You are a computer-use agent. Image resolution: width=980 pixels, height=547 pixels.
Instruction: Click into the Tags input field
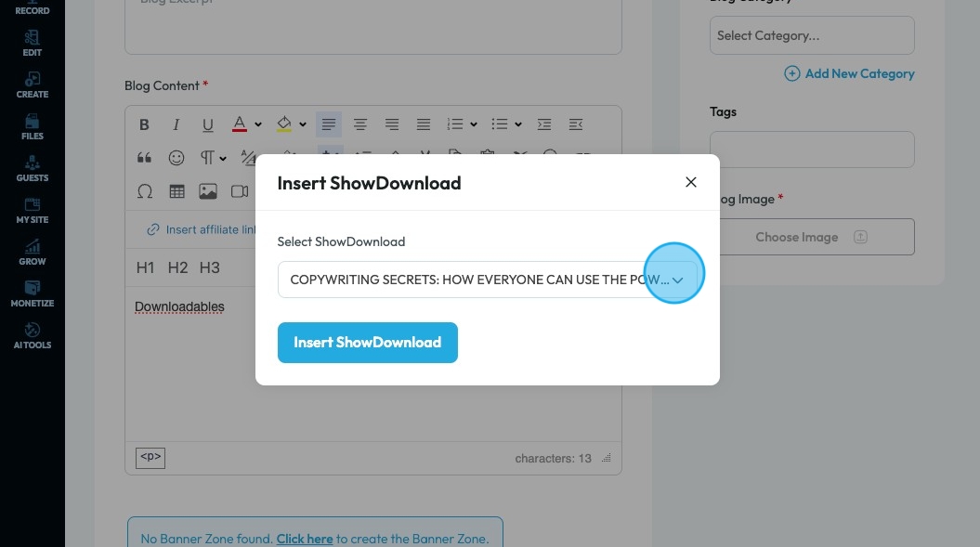tap(811, 150)
